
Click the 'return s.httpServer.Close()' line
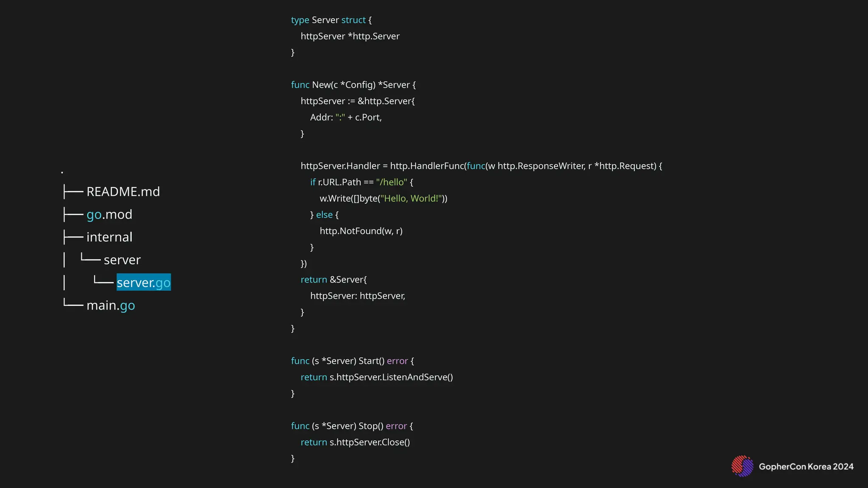point(355,442)
